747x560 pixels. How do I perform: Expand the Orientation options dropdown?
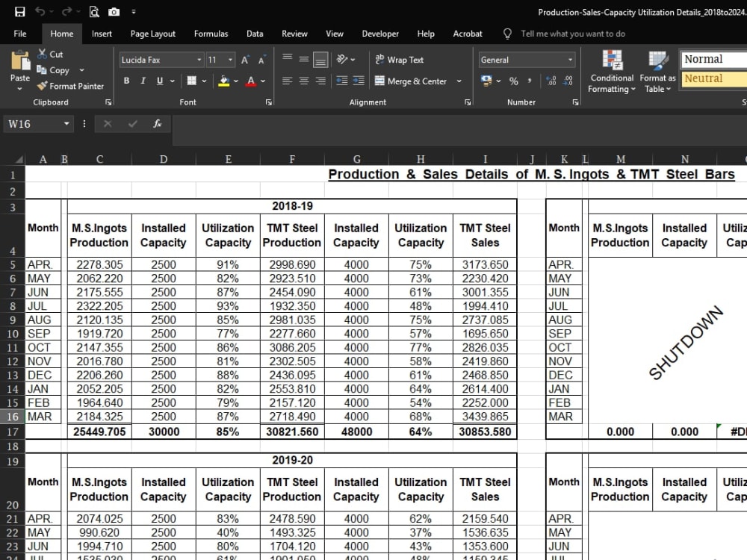point(353,60)
